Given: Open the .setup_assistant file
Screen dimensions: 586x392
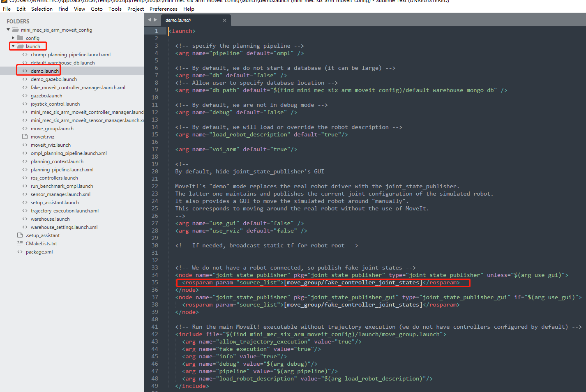Looking at the screenshot, I should coord(43,235).
